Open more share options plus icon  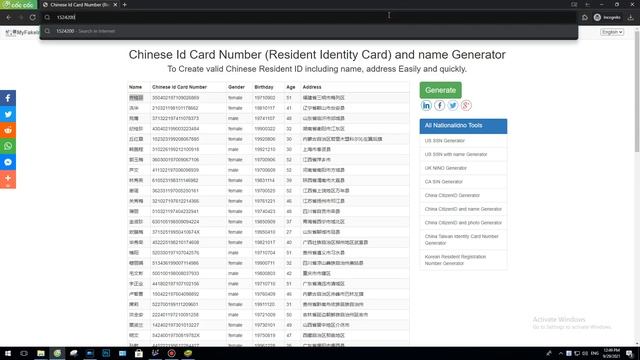[x=8, y=178]
